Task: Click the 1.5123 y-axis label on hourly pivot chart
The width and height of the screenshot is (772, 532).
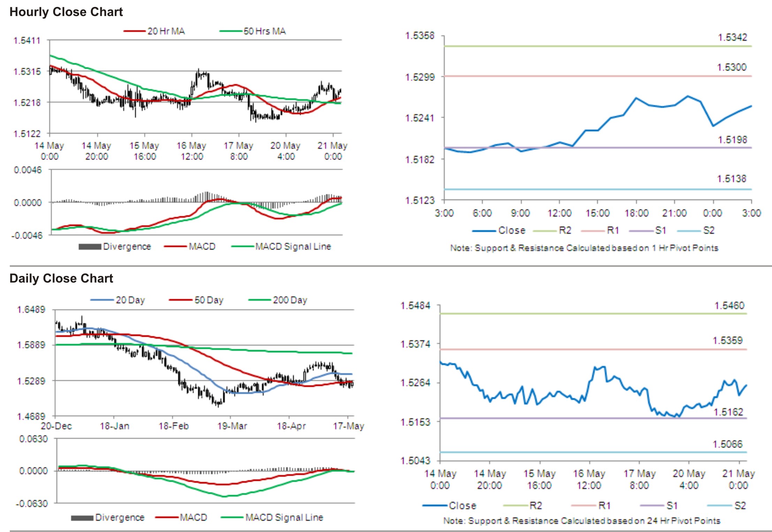Action: [420, 200]
